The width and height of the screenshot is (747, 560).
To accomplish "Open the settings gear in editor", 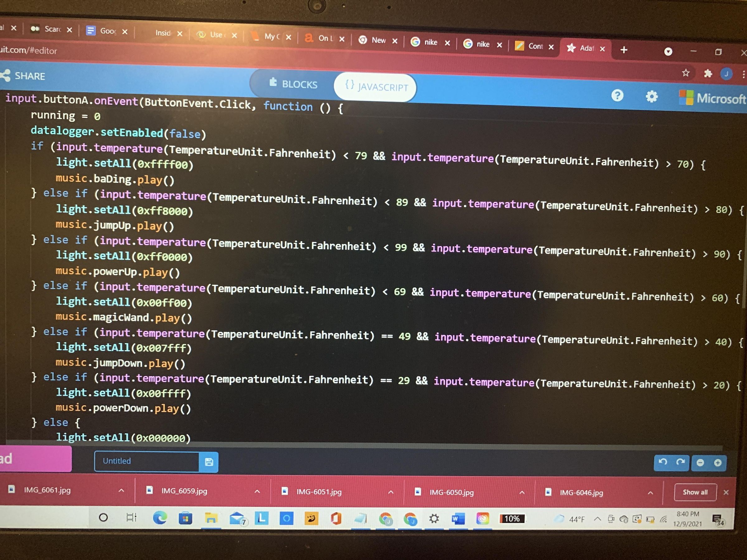I will pos(651,97).
